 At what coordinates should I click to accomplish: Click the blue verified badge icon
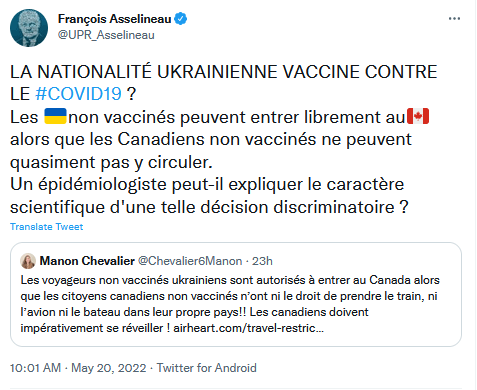[x=181, y=19]
